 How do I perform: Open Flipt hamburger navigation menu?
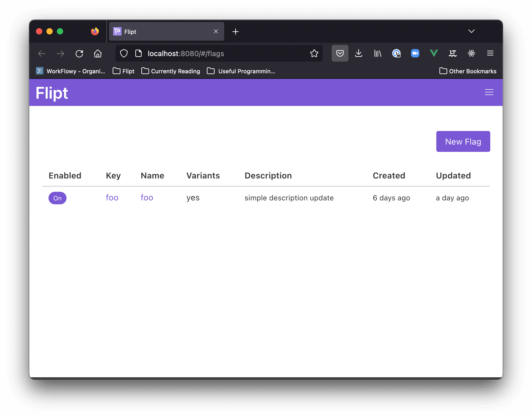[x=489, y=92]
